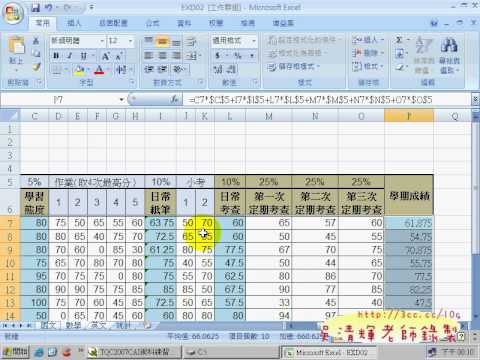Click the Internet Explorer taskbar icon

(39, 352)
